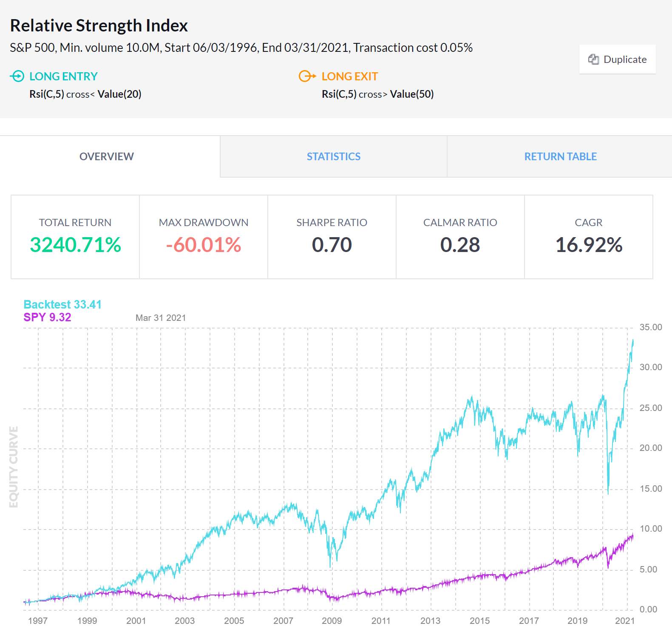Click the 2009 x-axis year label
Image resolution: width=672 pixels, height=643 pixels.
332,620
